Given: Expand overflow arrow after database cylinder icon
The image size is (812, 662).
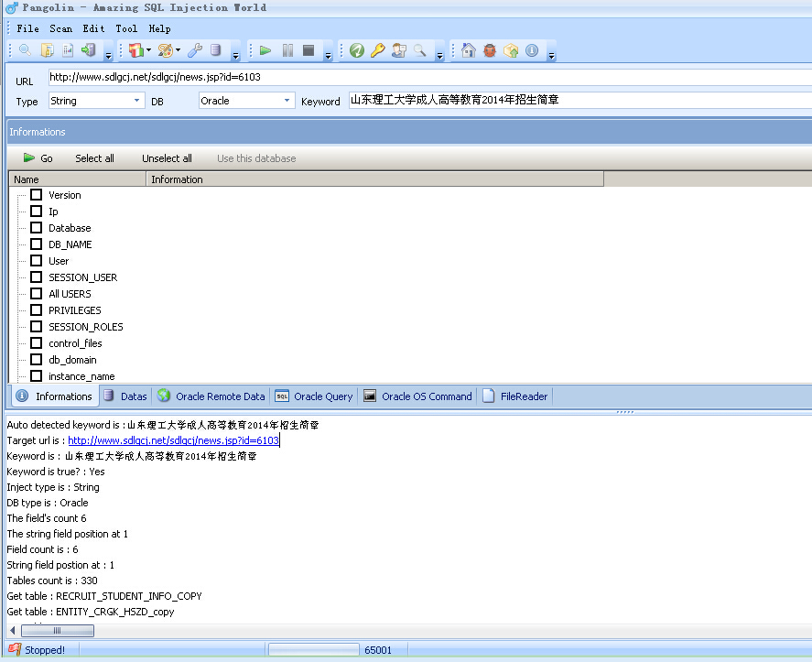Looking at the screenshot, I should pos(235,55).
